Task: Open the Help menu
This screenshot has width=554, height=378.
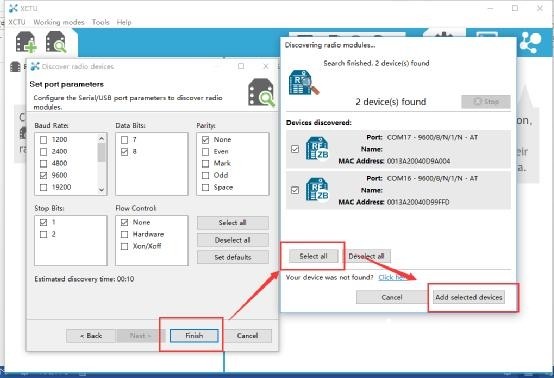Action: [124, 22]
